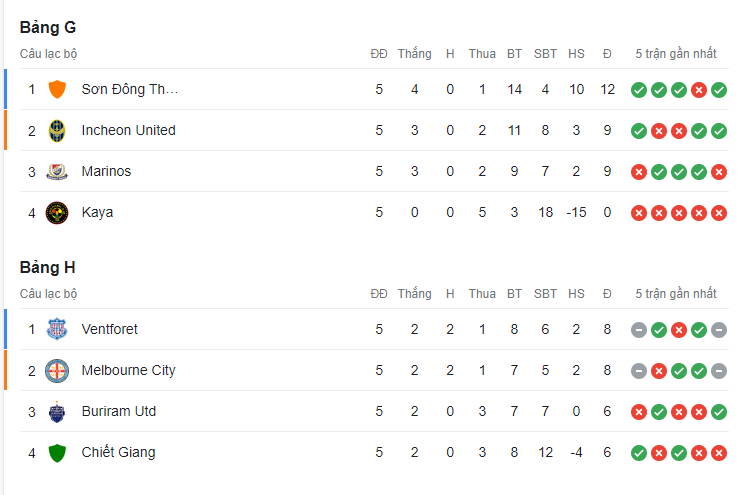Click the '5 trận gần nhất' header in Bảng H
Viewport: 749px width, 495px height.
[676, 293]
